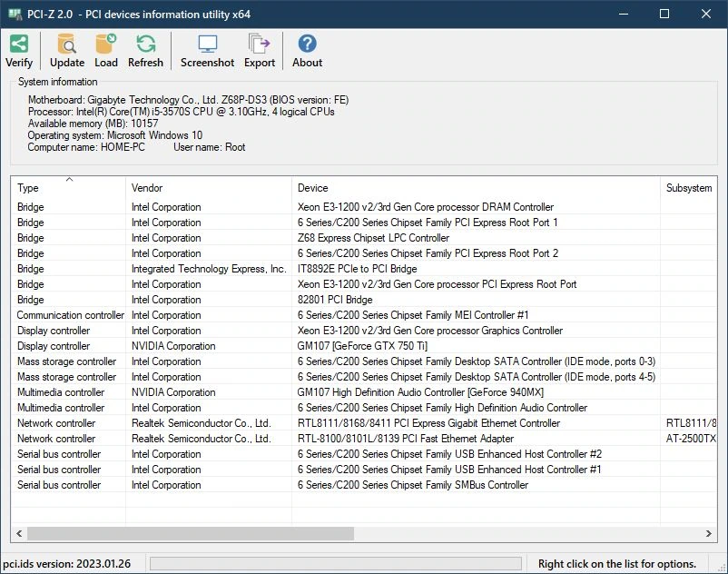This screenshot has width=728, height=574.
Task: Click 'Right click on the list' status hint
Action: click(617, 563)
